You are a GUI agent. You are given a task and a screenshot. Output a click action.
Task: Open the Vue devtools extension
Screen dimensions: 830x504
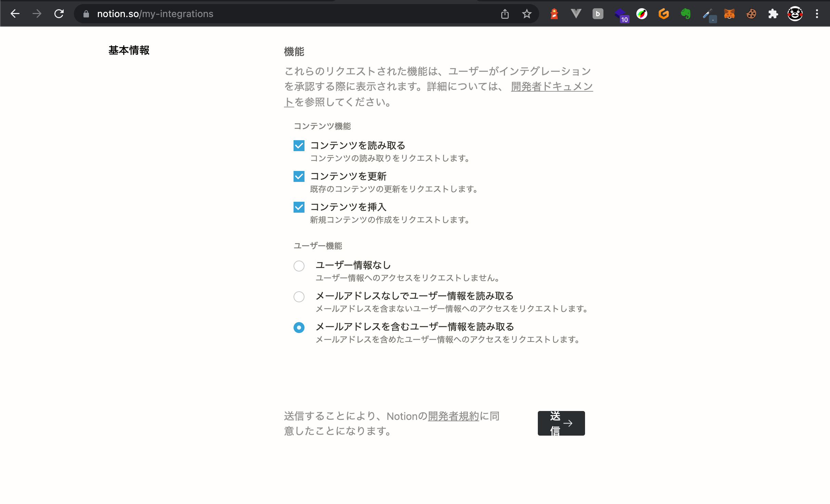(x=576, y=14)
